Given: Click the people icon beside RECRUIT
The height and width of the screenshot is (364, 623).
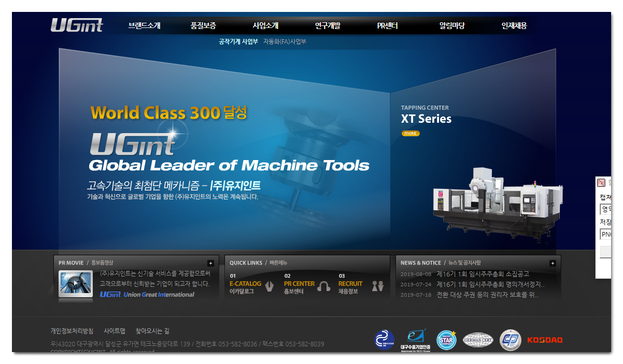Looking at the screenshot, I should (378, 286).
